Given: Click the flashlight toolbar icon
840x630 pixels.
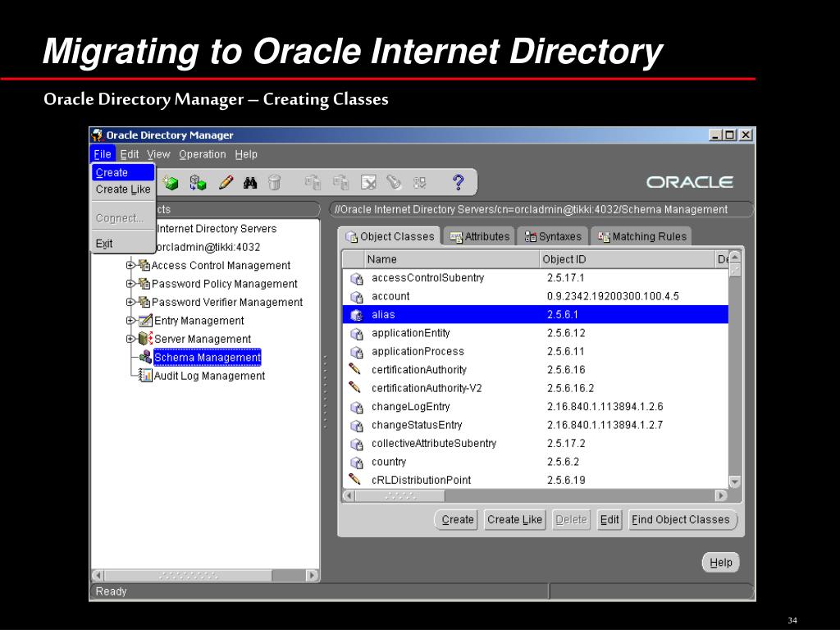Looking at the screenshot, I should tap(394, 183).
